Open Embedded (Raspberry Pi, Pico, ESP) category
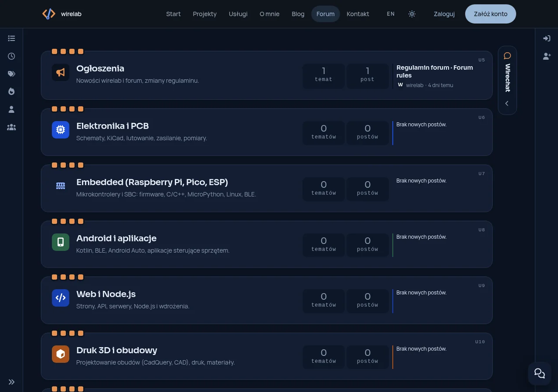558x392 pixels. tap(152, 182)
